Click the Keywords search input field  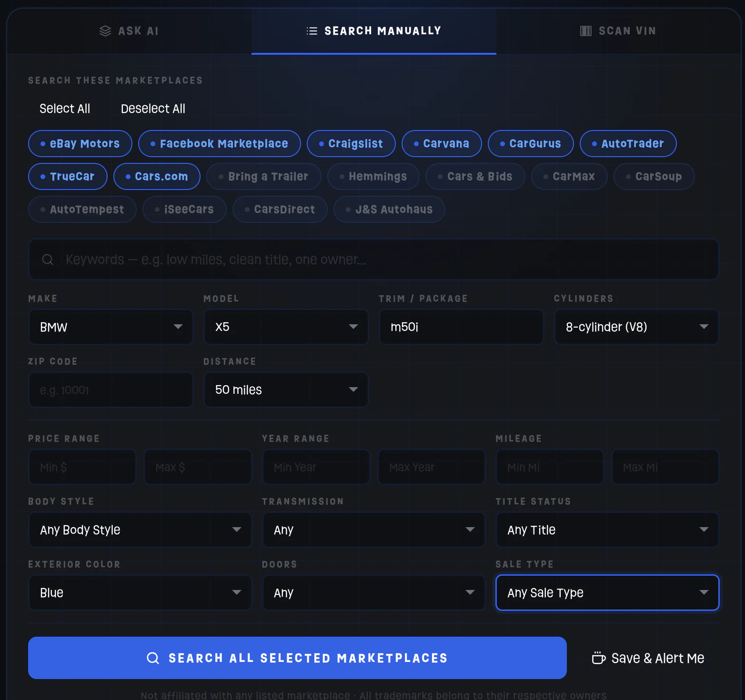coord(374,260)
